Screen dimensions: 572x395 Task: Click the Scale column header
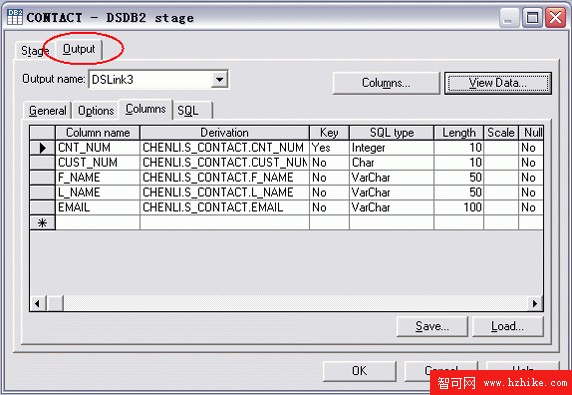click(501, 133)
